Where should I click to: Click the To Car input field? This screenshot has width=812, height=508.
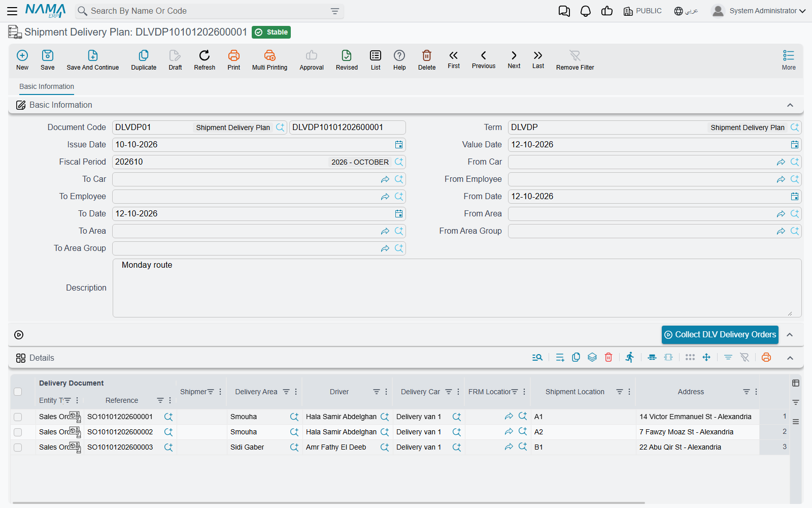click(x=246, y=179)
